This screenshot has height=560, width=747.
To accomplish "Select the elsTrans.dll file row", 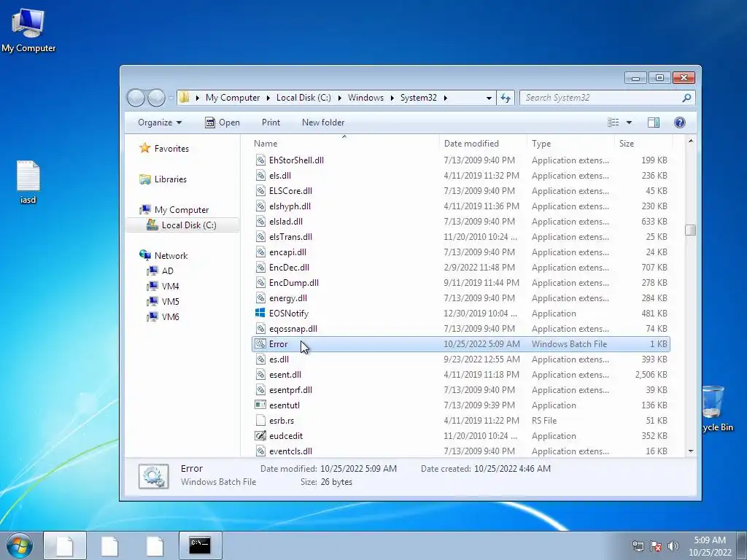I will (x=461, y=237).
